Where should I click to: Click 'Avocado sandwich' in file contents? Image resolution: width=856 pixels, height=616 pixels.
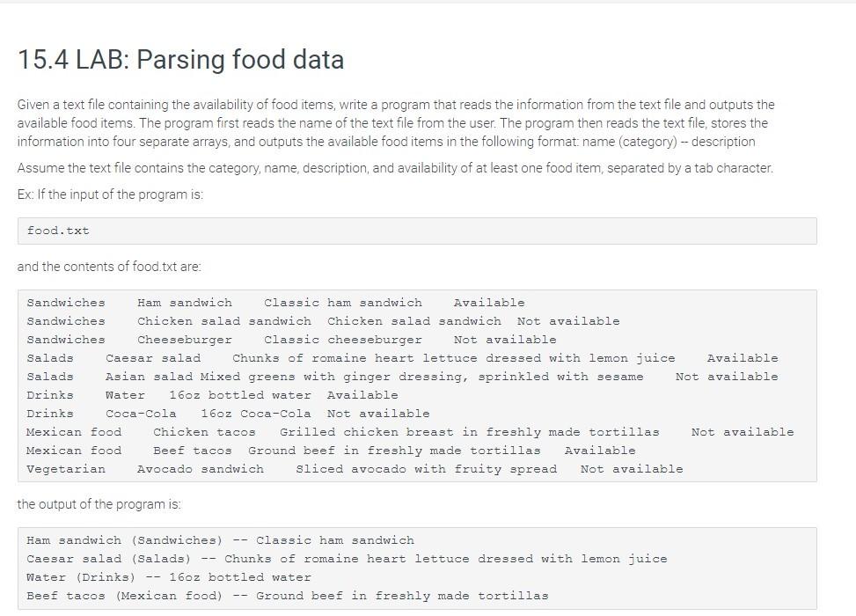(x=201, y=470)
